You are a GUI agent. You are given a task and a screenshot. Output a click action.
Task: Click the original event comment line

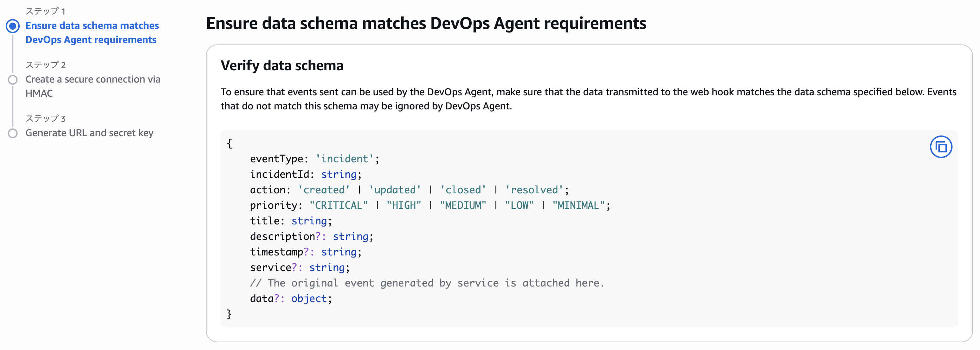pyautogui.click(x=427, y=283)
